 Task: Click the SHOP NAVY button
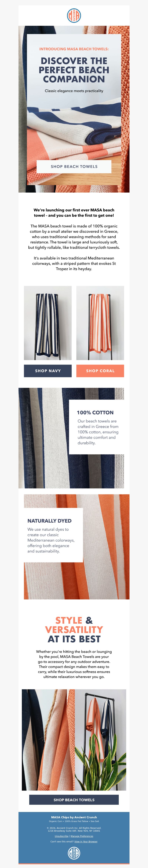pos(48,371)
